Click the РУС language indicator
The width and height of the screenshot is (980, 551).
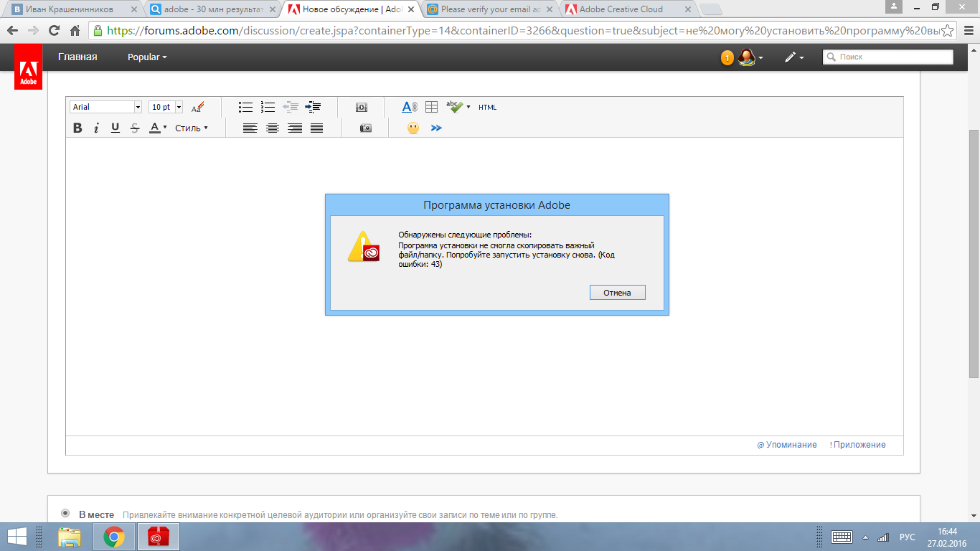click(x=908, y=537)
